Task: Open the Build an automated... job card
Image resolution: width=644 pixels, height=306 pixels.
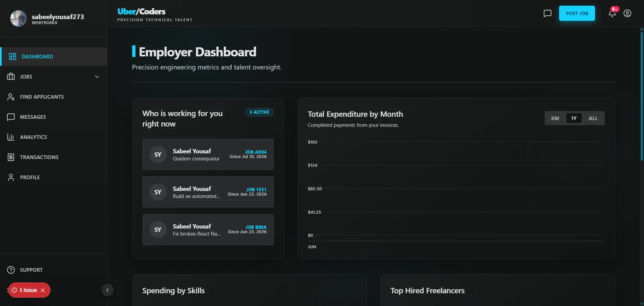Action: pyautogui.click(x=208, y=192)
